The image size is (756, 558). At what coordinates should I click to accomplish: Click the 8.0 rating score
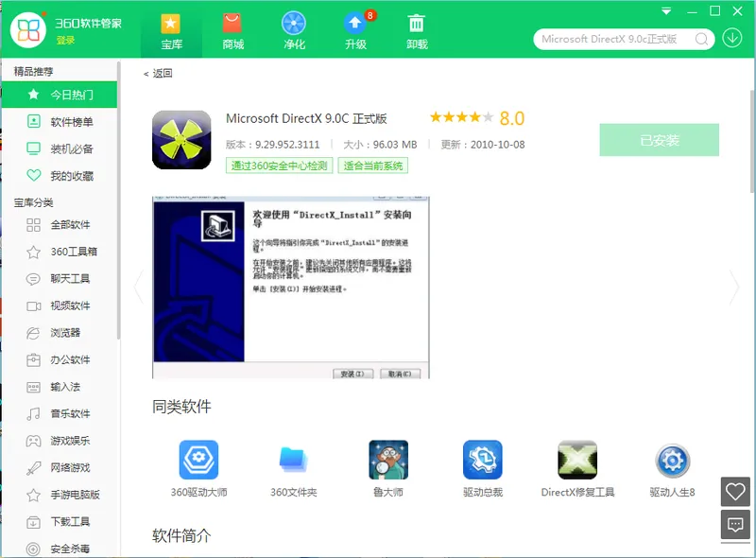[511, 118]
